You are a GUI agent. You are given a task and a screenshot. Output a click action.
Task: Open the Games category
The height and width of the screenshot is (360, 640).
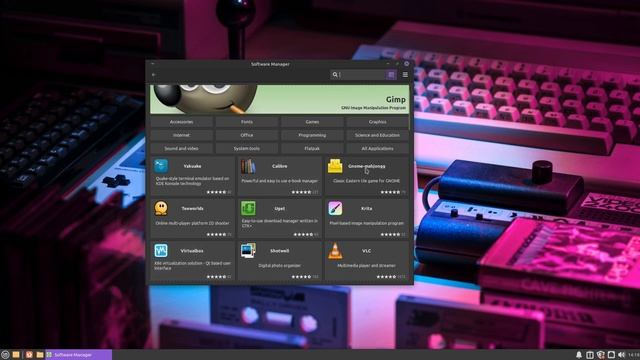(x=312, y=122)
